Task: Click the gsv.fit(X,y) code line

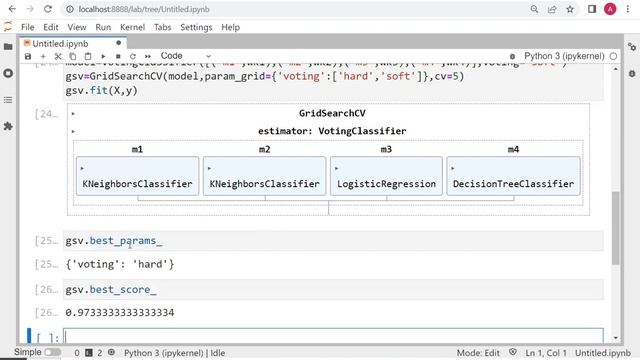Action: (x=102, y=91)
